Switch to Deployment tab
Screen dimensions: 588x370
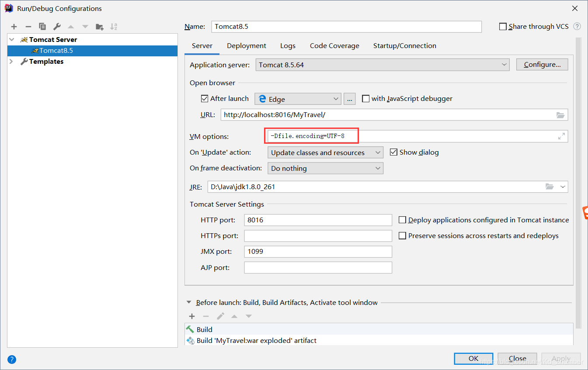click(247, 45)
